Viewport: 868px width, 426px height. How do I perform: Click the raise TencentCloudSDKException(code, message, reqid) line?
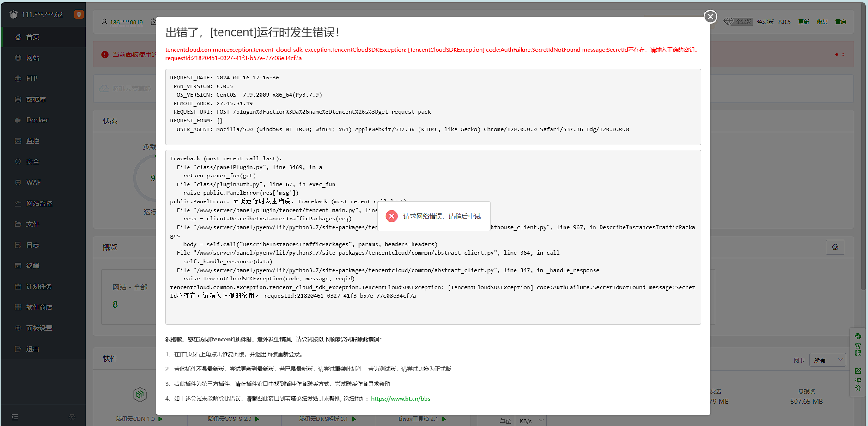coord(269,279)
